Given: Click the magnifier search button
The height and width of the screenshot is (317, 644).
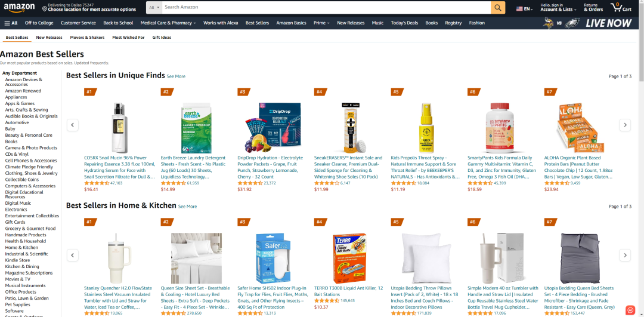Looking at the screenshot, I should click(x=498, y=7).
